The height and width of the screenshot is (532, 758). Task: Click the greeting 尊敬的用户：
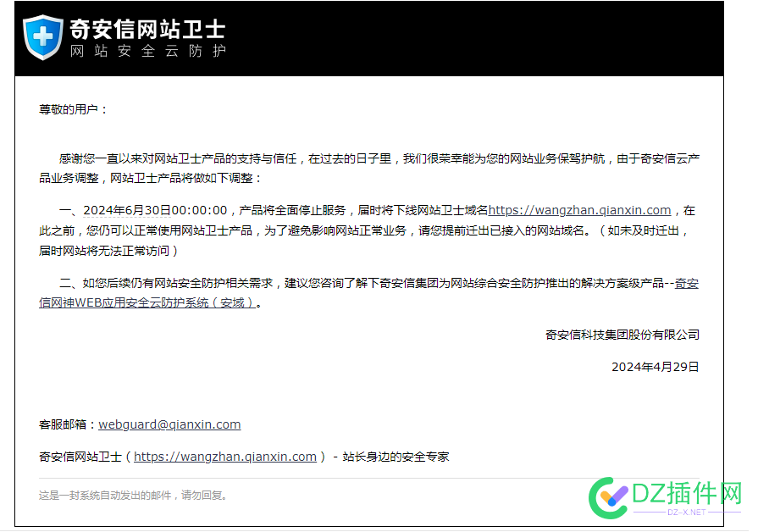click(x=73, y=110)
